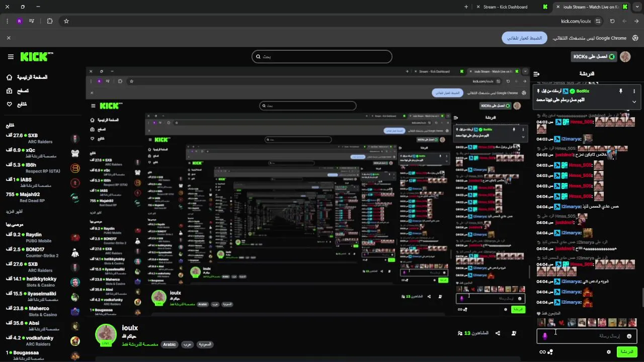Open the Kick hamburger menu
This screenshot has width=644, height=362.
coord(11,57)
